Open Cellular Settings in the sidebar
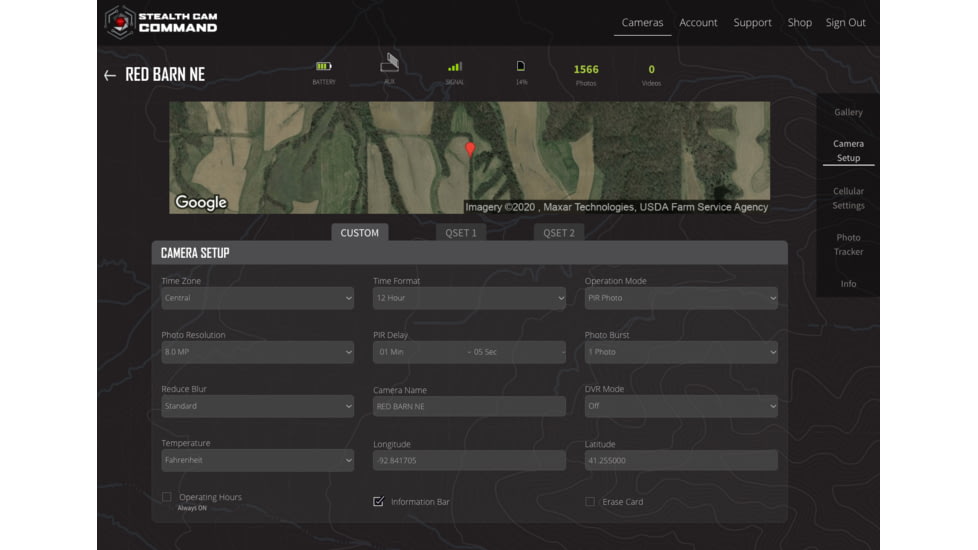 848,198
